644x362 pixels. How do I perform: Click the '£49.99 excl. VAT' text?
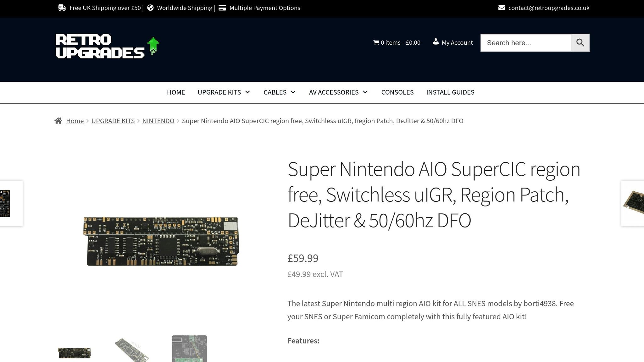315,274
